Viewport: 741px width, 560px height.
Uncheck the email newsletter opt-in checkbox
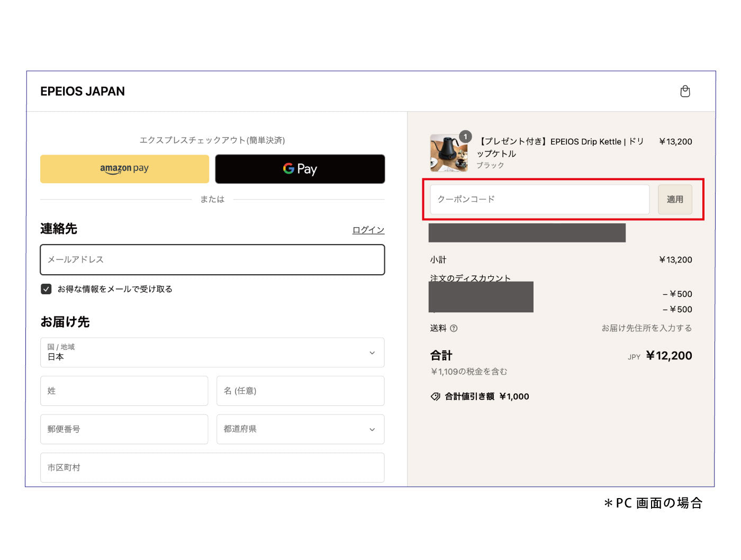click(x=46, y=289)
